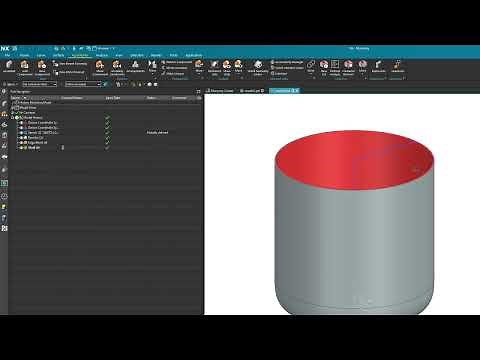Switch to the middle part document tab
480x360 pixels.
coord(252,91)
